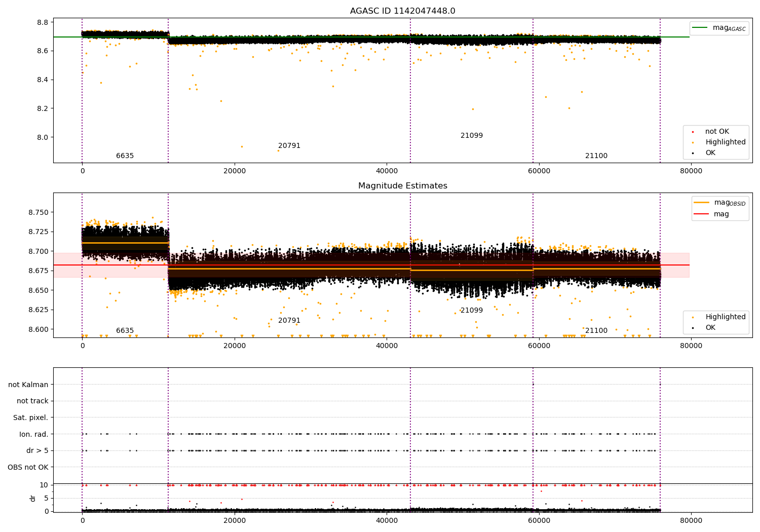Click the red line sample beside 'mag' legend
The height and width of the screenshot is (532, 760).
pyautogui.click(x=701, y=214)
